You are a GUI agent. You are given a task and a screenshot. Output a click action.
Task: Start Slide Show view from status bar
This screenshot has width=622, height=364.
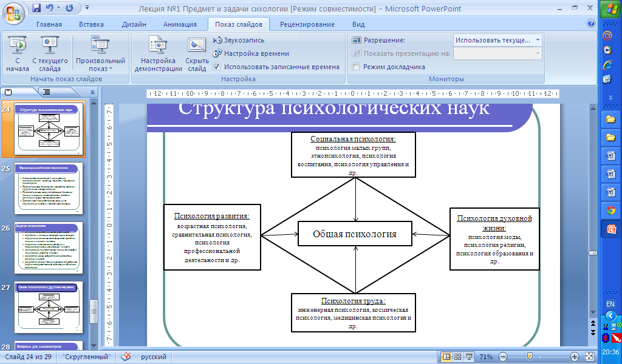470,357
